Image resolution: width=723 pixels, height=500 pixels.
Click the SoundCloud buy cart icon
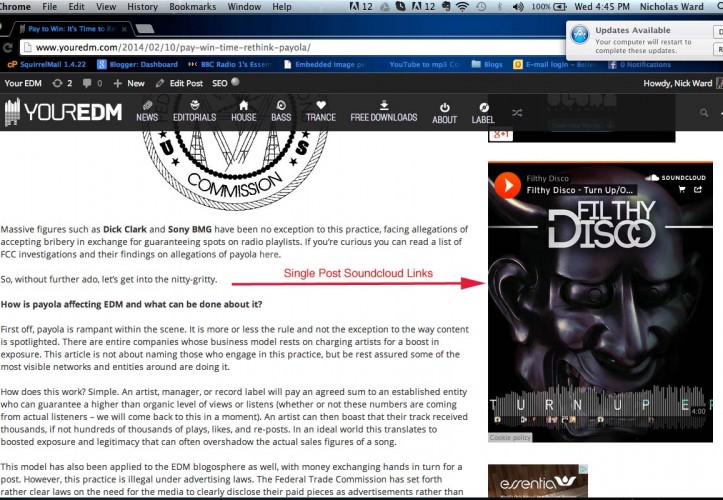[682, 189]
